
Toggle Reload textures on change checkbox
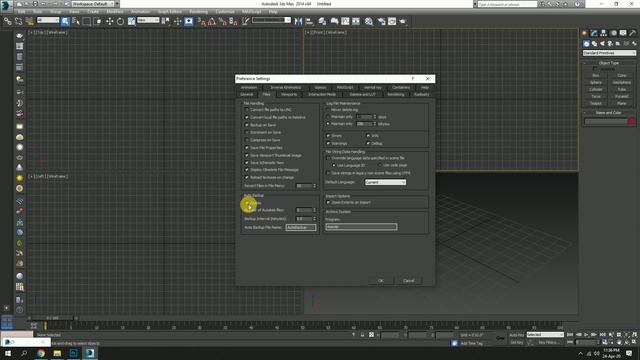click(x=247, y=177)
